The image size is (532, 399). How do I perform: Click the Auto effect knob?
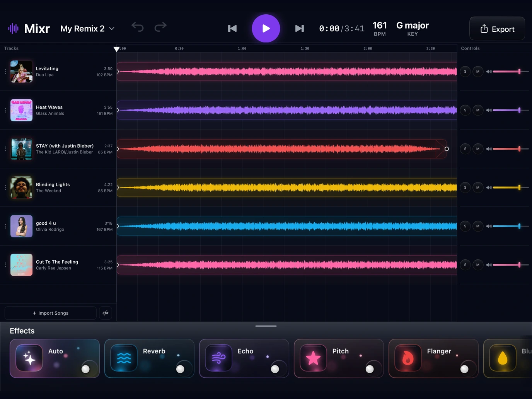(x=86, y=369)
